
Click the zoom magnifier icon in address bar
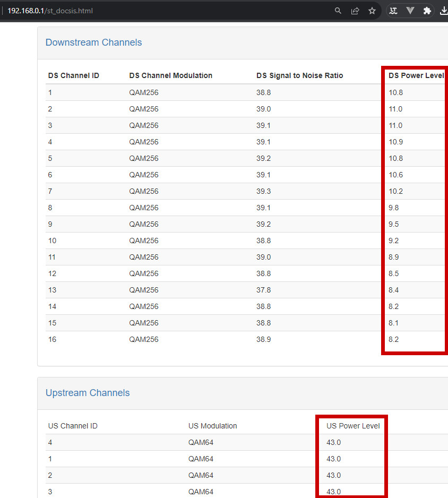338,11
